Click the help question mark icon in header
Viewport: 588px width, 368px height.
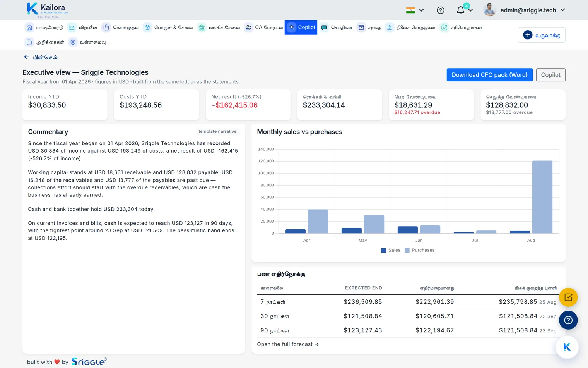coord(440,10)
